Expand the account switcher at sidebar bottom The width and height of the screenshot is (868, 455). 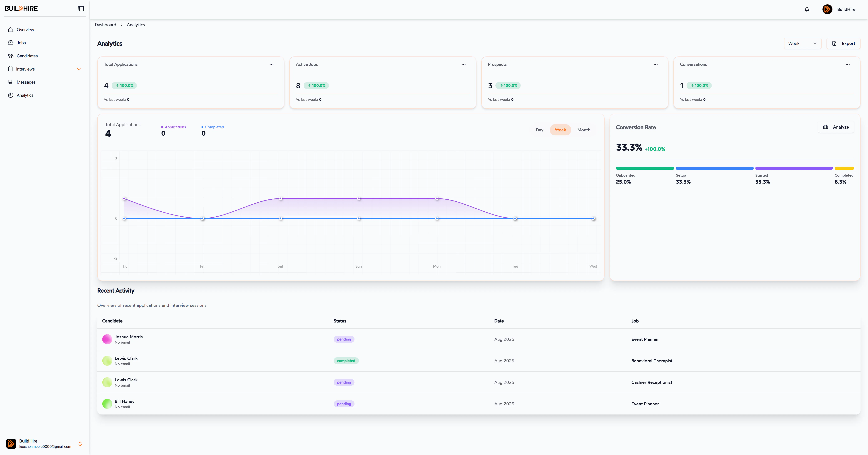80,444
